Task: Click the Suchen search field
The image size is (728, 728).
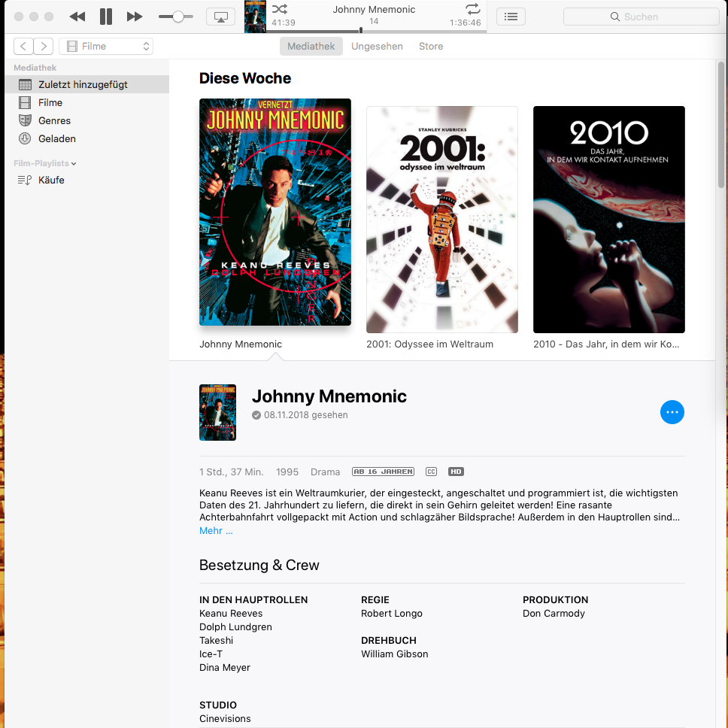Action: 642,17
